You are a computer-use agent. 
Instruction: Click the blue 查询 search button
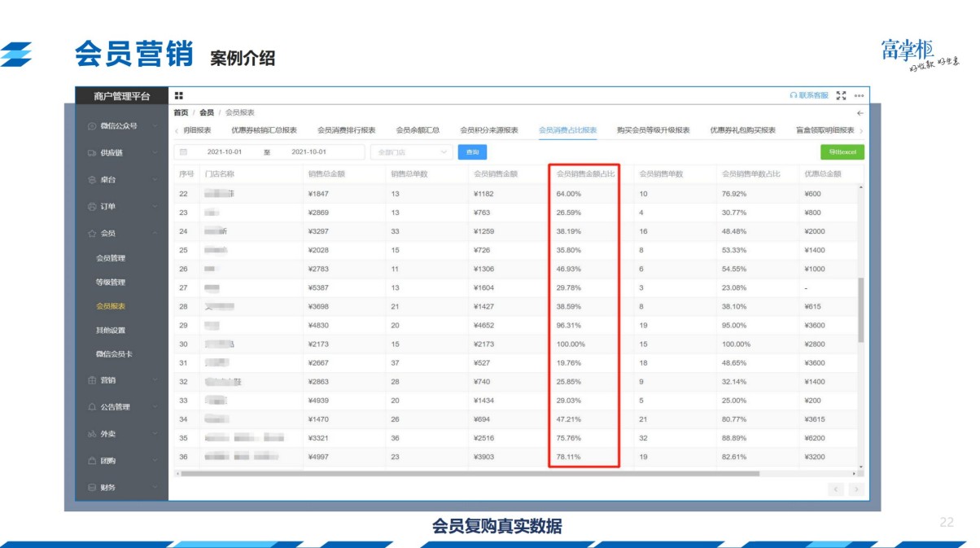pyautogui.click(x=474, y=152)
